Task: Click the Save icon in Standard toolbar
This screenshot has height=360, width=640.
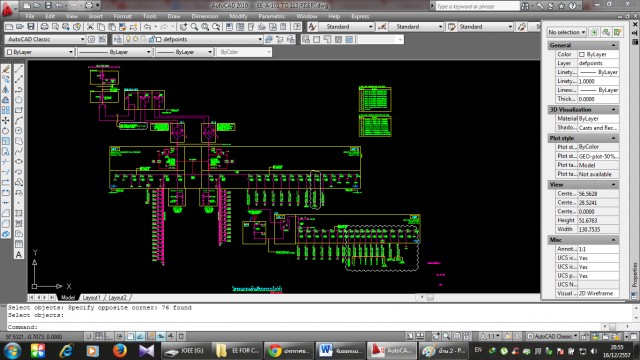Action: click(x=31, y=27)
